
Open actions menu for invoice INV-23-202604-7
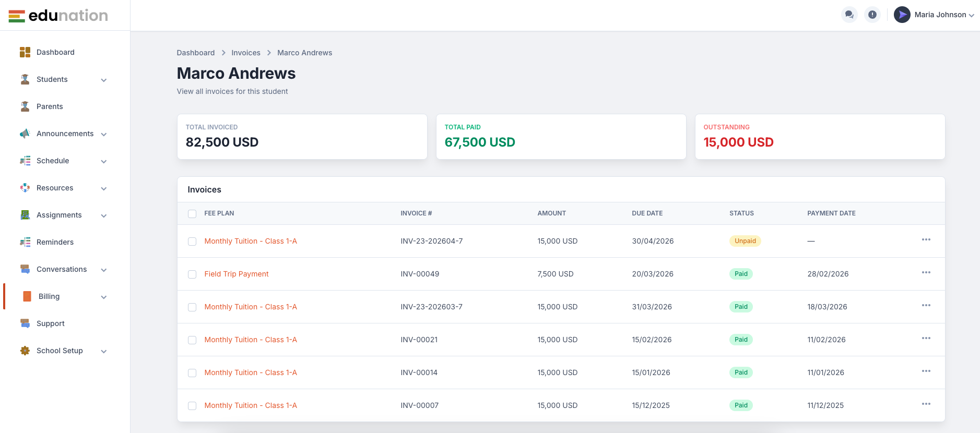(926, 239)
